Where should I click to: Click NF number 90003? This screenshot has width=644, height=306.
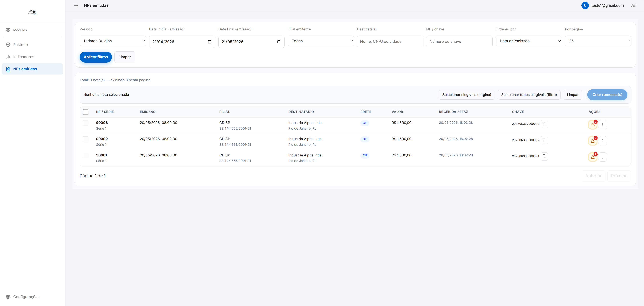click(102, 123)
